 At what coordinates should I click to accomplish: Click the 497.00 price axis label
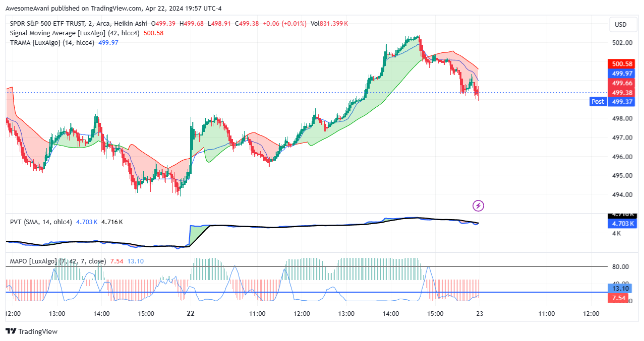(x=622, y=138)
